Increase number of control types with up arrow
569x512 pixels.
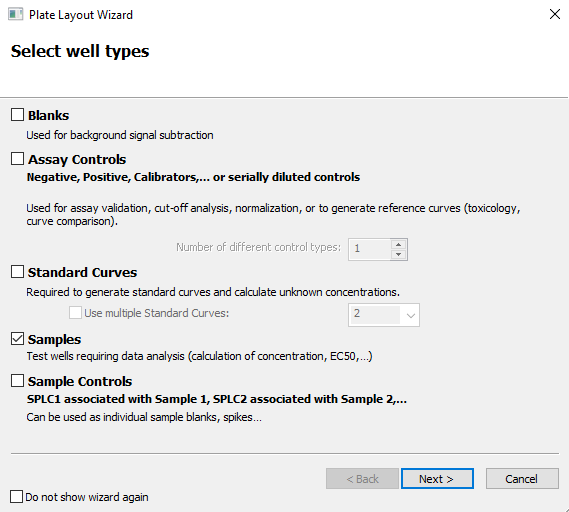[398, 244]
